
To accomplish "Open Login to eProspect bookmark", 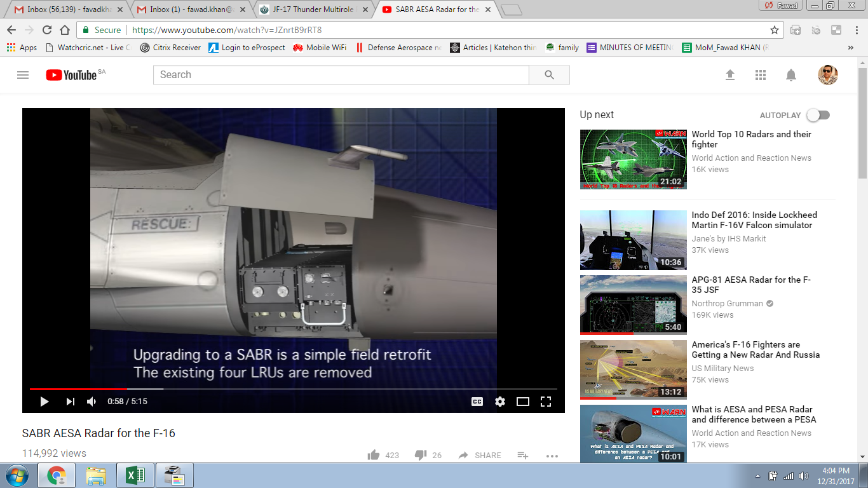I will click(247, 48).
